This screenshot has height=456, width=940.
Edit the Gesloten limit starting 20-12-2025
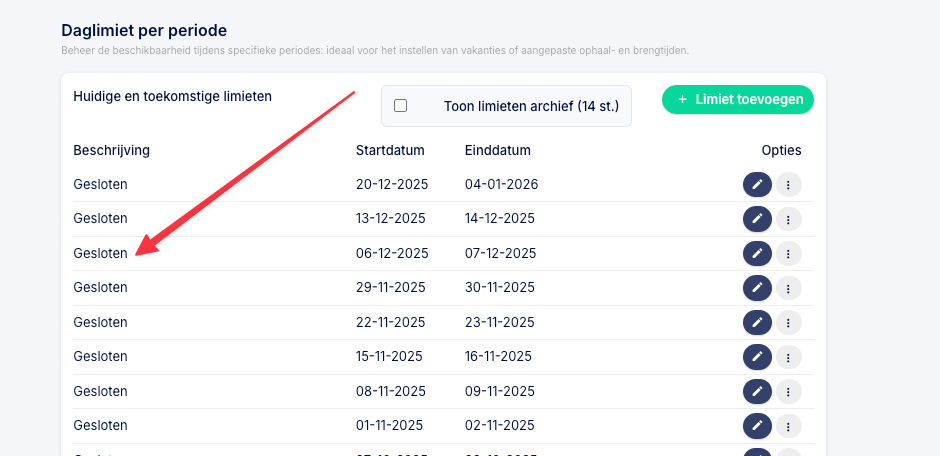click(x=757, y=185)
